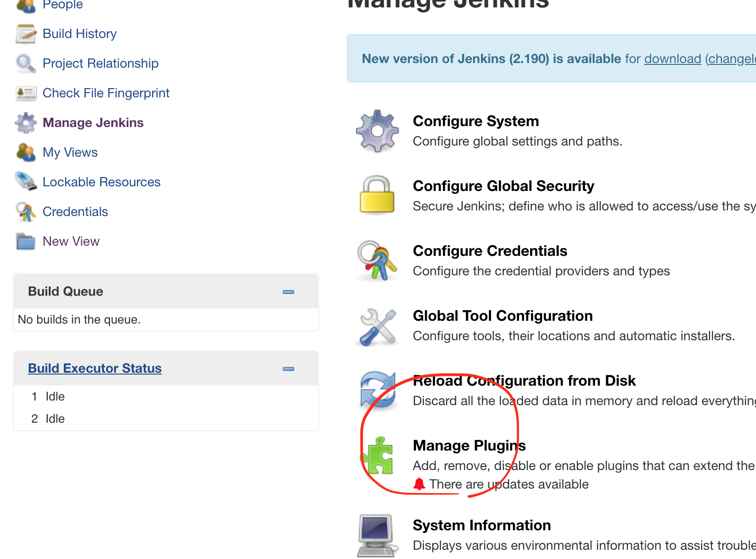Click the Build History notepad icon
Image resolution: width=756 pixels, height=559 pixels.
coord(26,34)
